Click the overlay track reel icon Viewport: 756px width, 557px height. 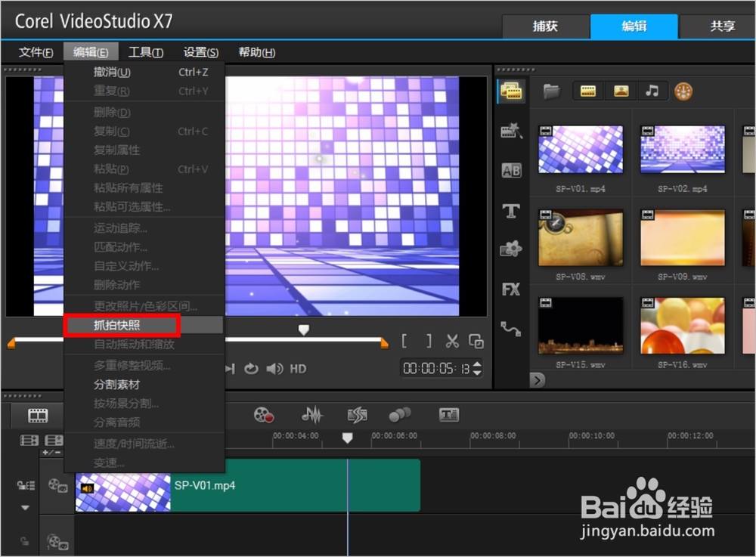57,542
